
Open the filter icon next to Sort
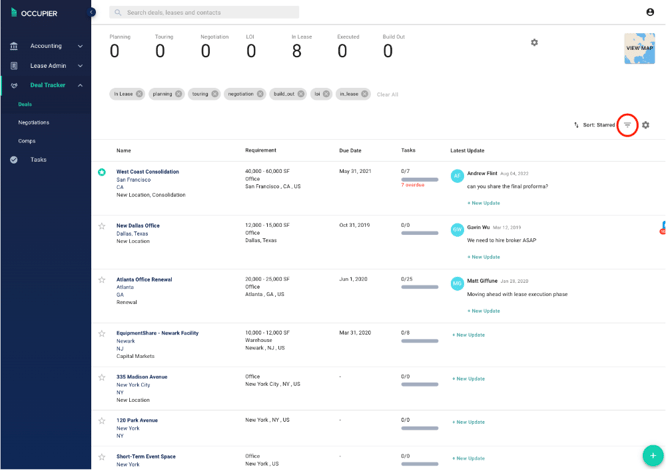click(x=627, y=125)
